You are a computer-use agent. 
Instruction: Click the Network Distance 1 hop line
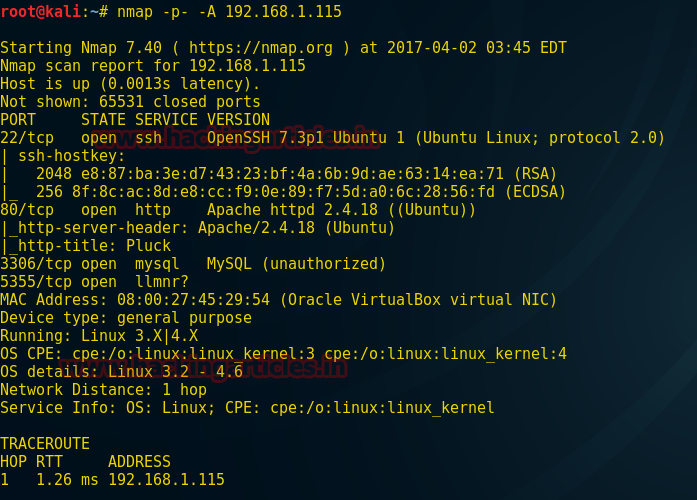pos(103,390)
